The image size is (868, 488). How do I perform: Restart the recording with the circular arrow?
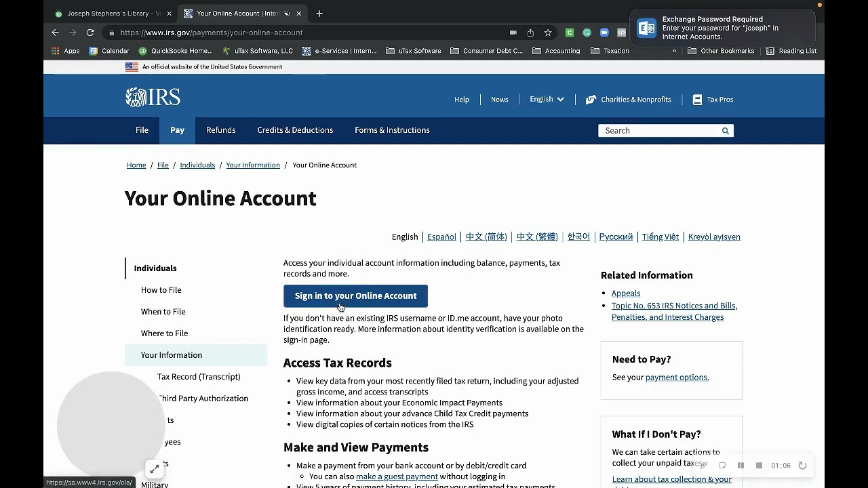coord(802,466)
